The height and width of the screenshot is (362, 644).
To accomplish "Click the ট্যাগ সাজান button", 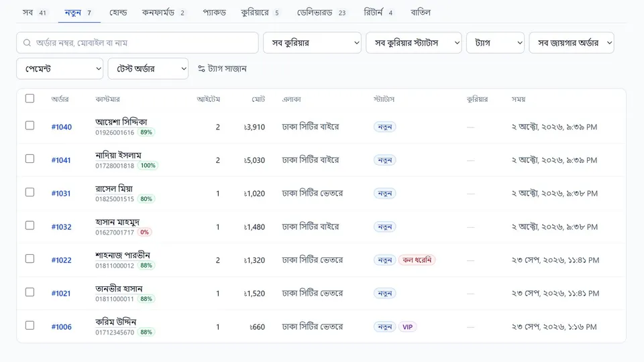I will [222, 68].
